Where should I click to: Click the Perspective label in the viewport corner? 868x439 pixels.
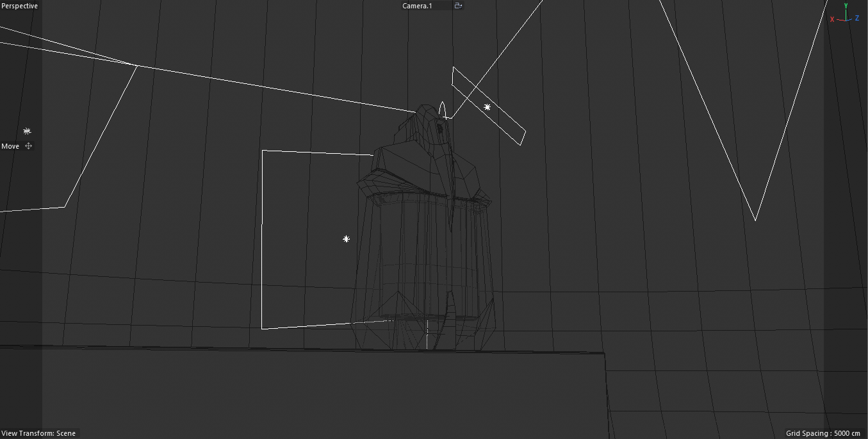[x=19, y=5]
